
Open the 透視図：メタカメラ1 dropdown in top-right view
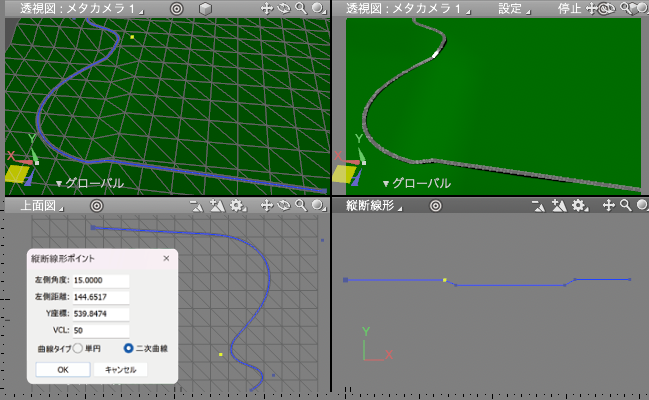408,9
